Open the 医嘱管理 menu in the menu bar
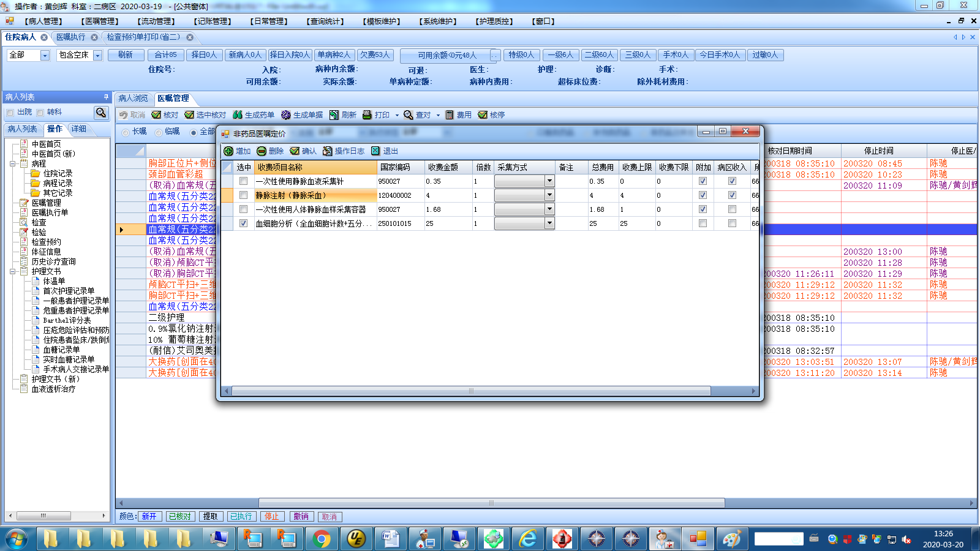 click(100, 21)
